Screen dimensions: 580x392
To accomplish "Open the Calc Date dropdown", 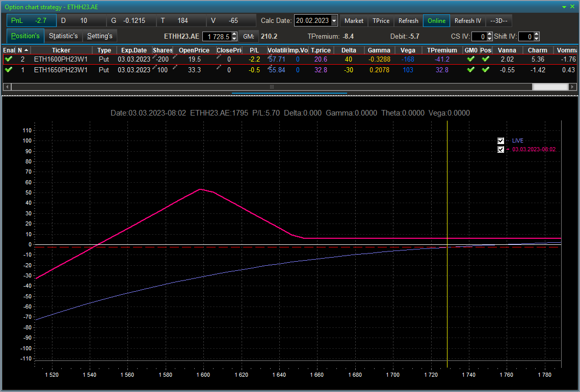I will coord(334,21).
